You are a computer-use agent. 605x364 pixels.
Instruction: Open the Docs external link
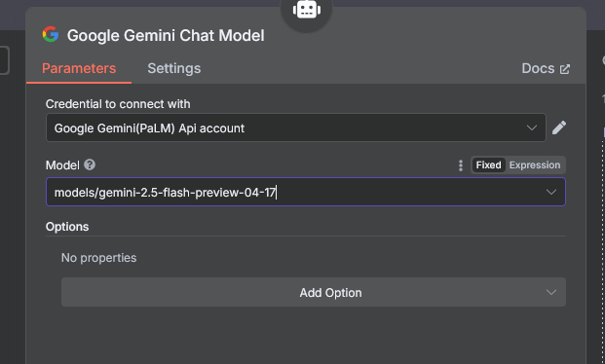tap(546, 69)
